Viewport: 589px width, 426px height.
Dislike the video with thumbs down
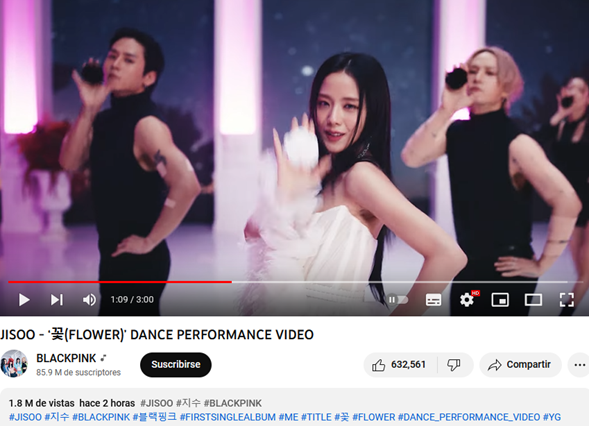[x=454, y=365]
